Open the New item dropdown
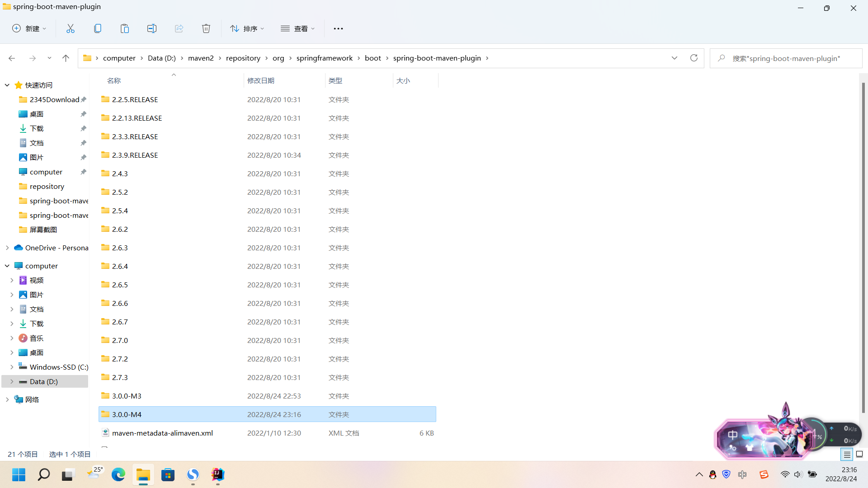Screen dimensions: 868x488 (29, 28)
